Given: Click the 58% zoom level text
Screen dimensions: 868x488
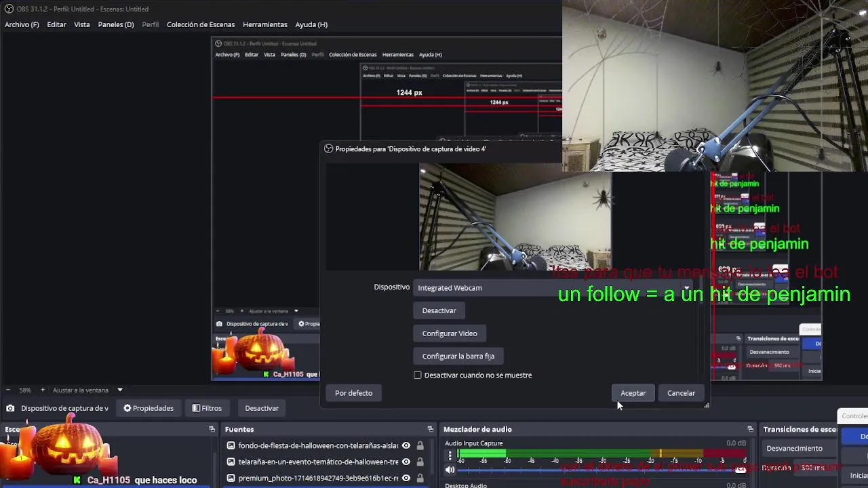Looking at the screenshot, I should coord(25,390).
